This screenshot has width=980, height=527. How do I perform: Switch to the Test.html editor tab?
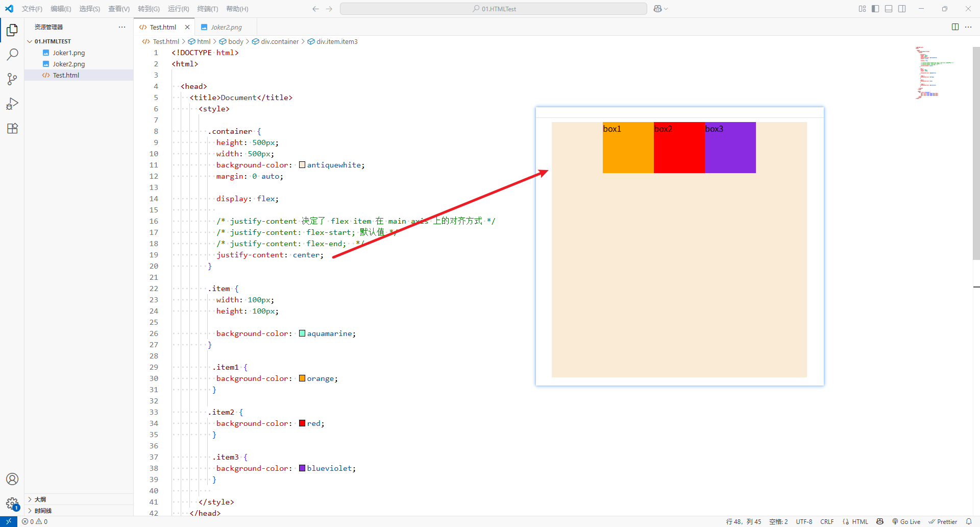click(163, 27)
